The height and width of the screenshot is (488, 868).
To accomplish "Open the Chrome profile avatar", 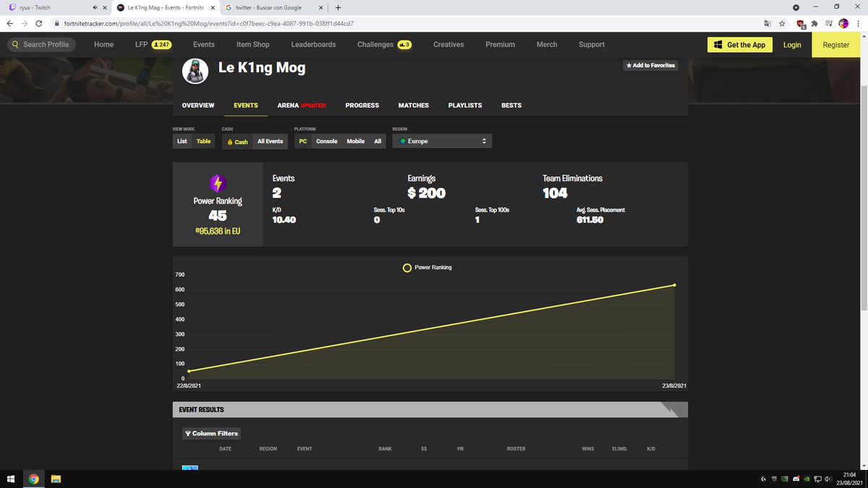I will point(843,23).
